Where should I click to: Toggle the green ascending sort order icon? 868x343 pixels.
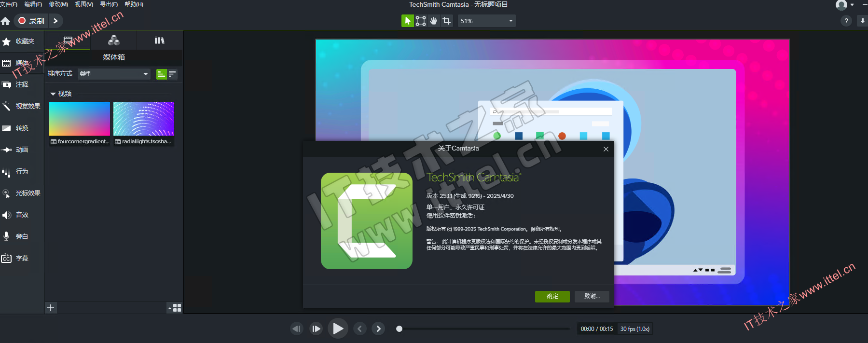click(x=161, y=74)
